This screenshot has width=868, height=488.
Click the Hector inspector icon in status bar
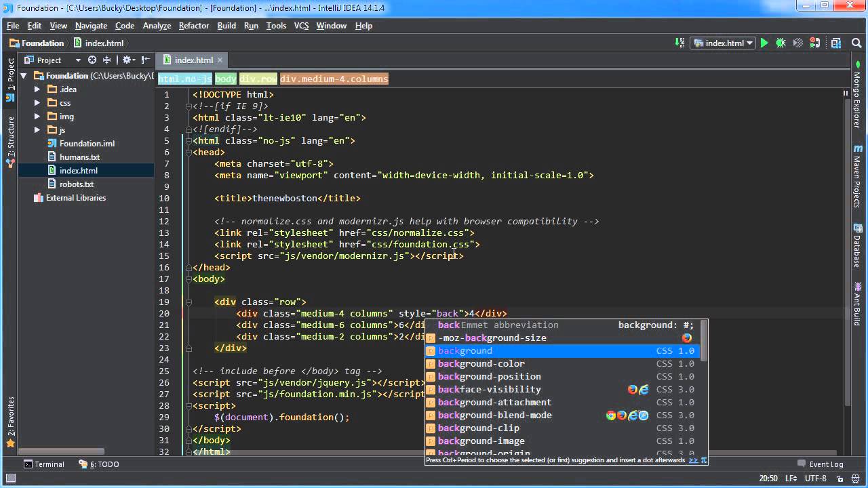click(854, 479)
